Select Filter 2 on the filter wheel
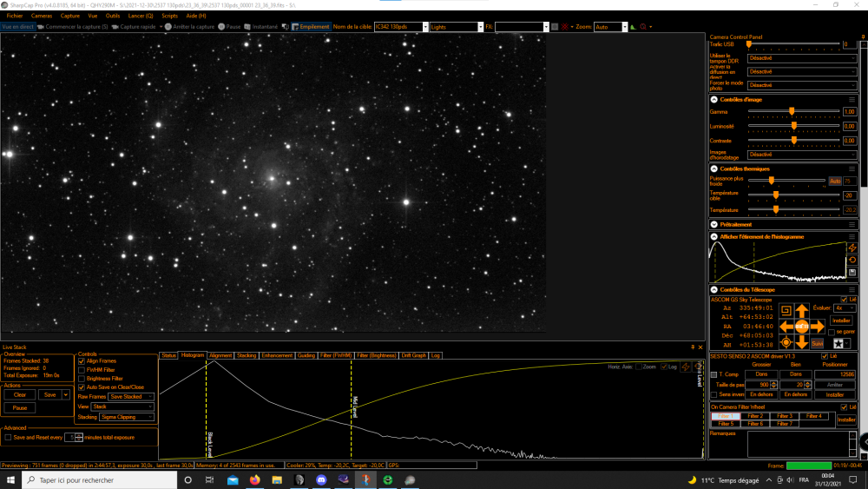The height and width of the screenshot is (489, 868). point(755,416)
